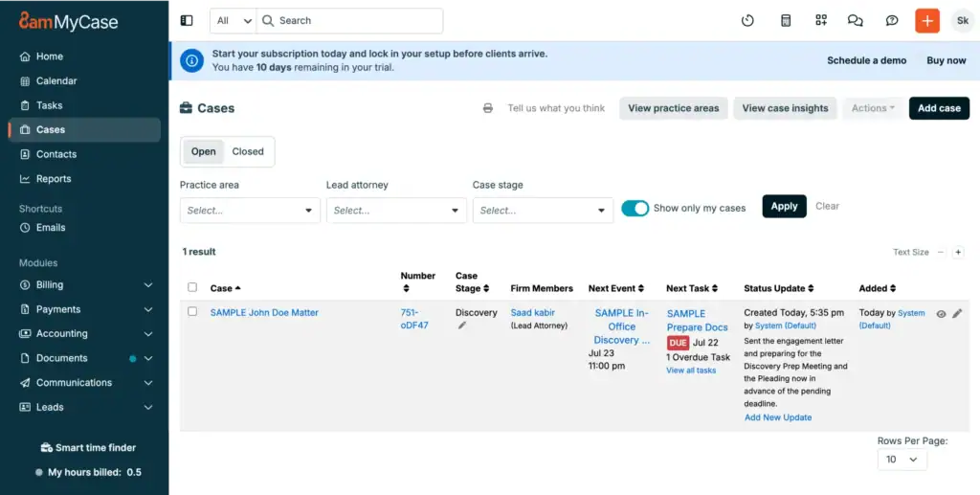The width and height of the screenshot is (980, 495).
Task: Click Add New Update link
Action: pyautogui.click(x=778, y=416)
